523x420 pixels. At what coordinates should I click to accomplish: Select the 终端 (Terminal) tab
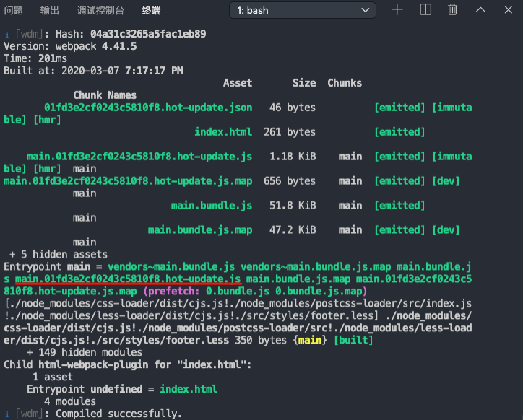point(151,10)
